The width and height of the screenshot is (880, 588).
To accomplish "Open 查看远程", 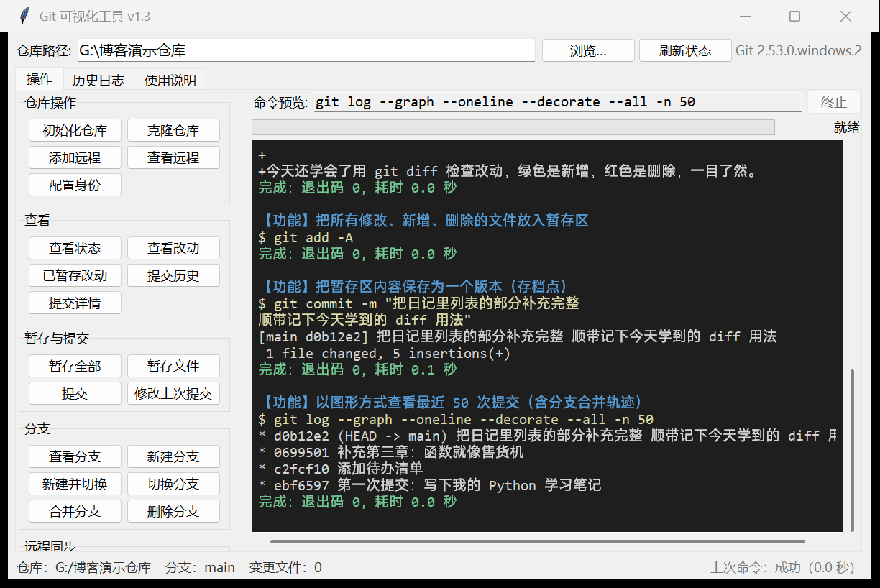I will coord(173,158).
